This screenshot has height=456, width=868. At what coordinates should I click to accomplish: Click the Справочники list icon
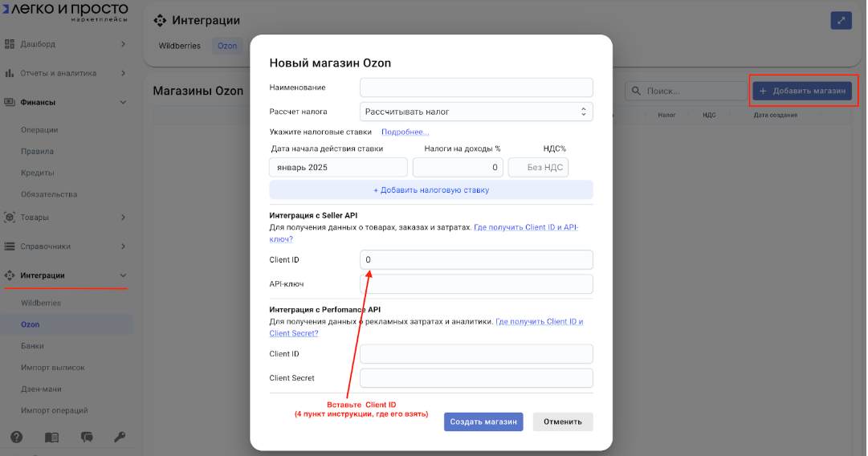[10, 246]
